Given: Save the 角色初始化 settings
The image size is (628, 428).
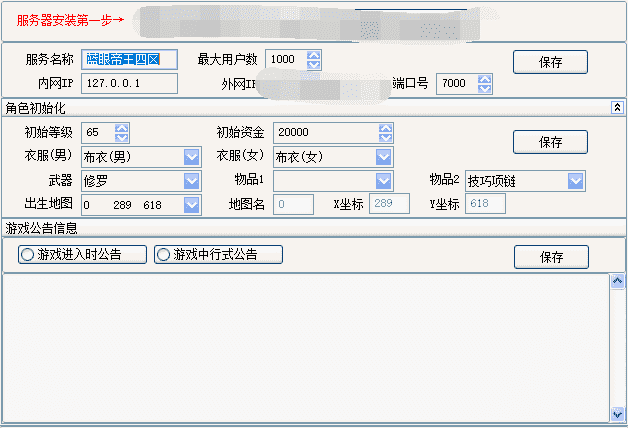Looking at the screenshot, I should pyautogui.click(x=550, y=142).
